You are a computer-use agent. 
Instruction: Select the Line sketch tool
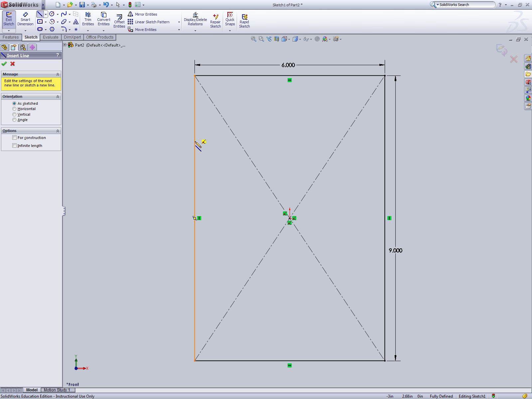40,14
